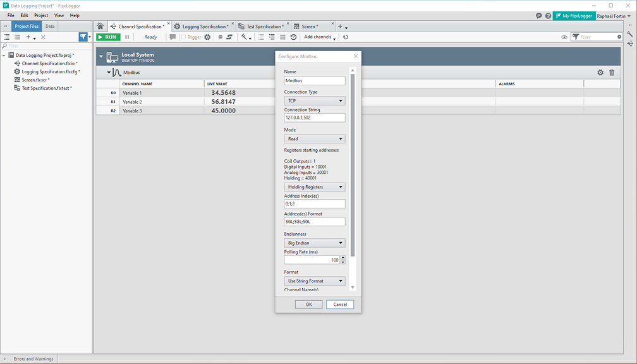Viewport: 637px width, 364px height.
Task: Open the Big Endian endianness dropdown
Action: coord(315,243)
